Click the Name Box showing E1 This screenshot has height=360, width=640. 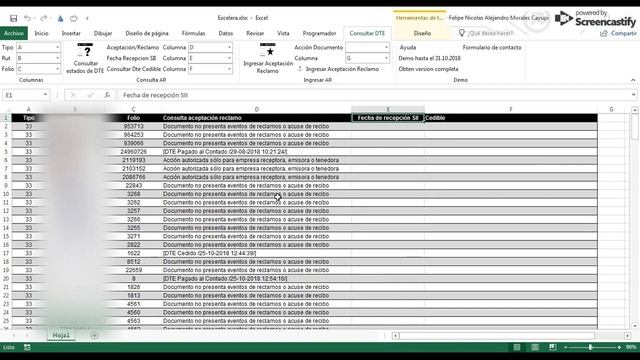click(22, 95)
